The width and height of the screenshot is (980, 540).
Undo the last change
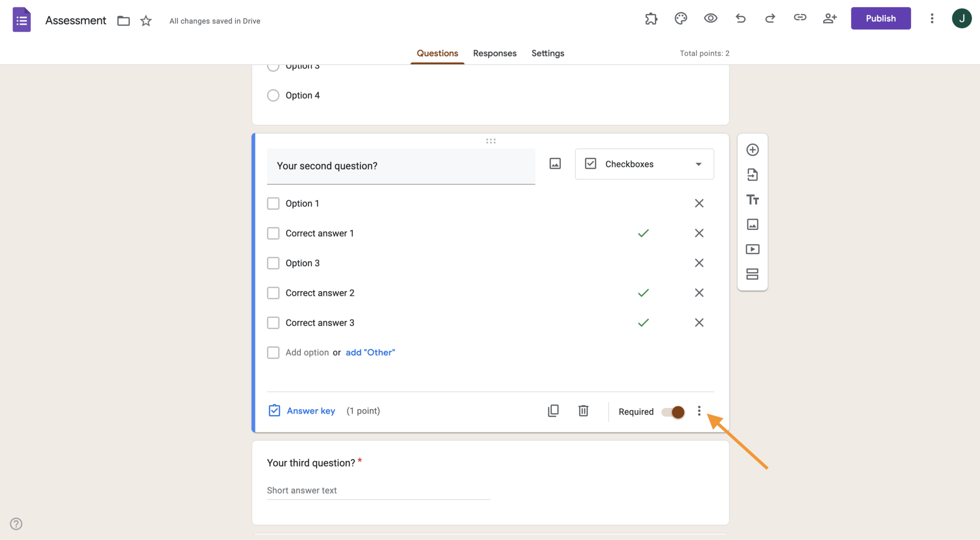[x=740, y=18]
